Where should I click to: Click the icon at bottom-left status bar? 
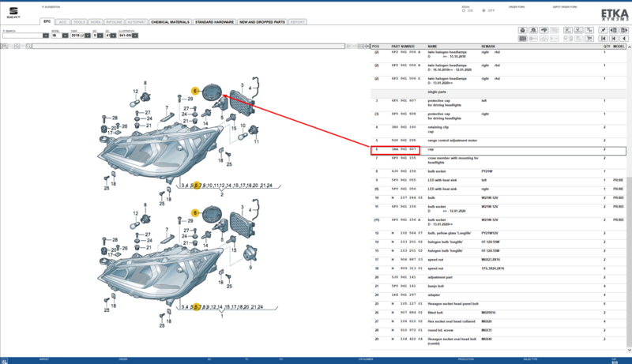coord(4,361)
